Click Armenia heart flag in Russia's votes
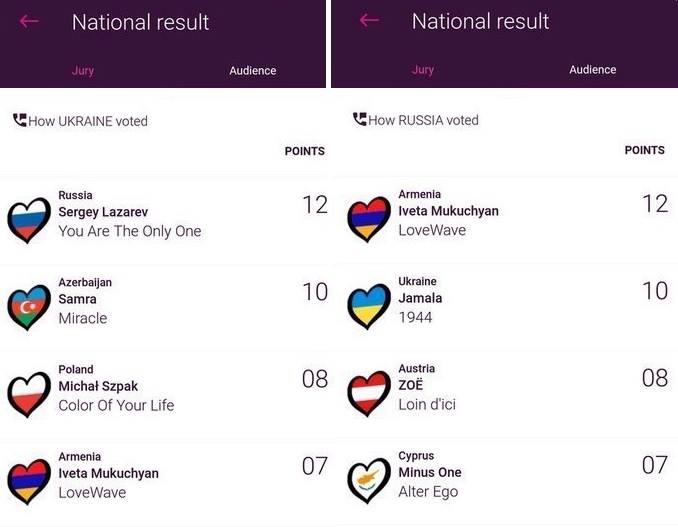This screenshot has width=678, height=527. point(368,219)
